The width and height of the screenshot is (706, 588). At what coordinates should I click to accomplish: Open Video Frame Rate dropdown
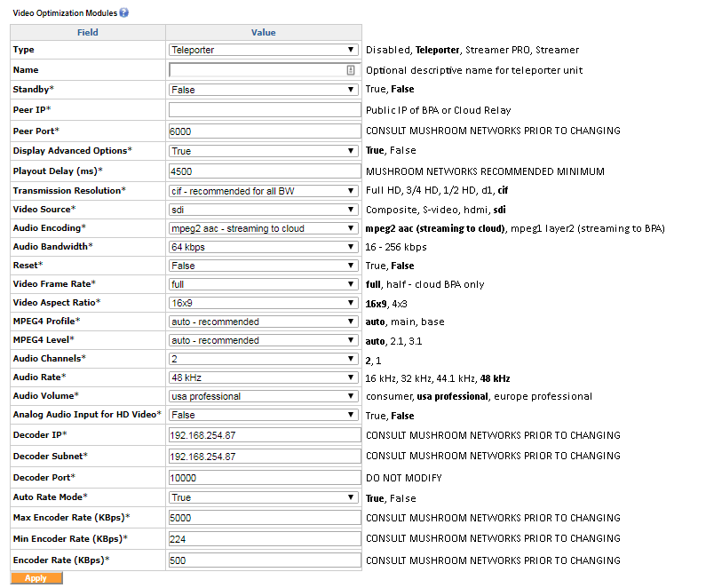tap(264, 284)
